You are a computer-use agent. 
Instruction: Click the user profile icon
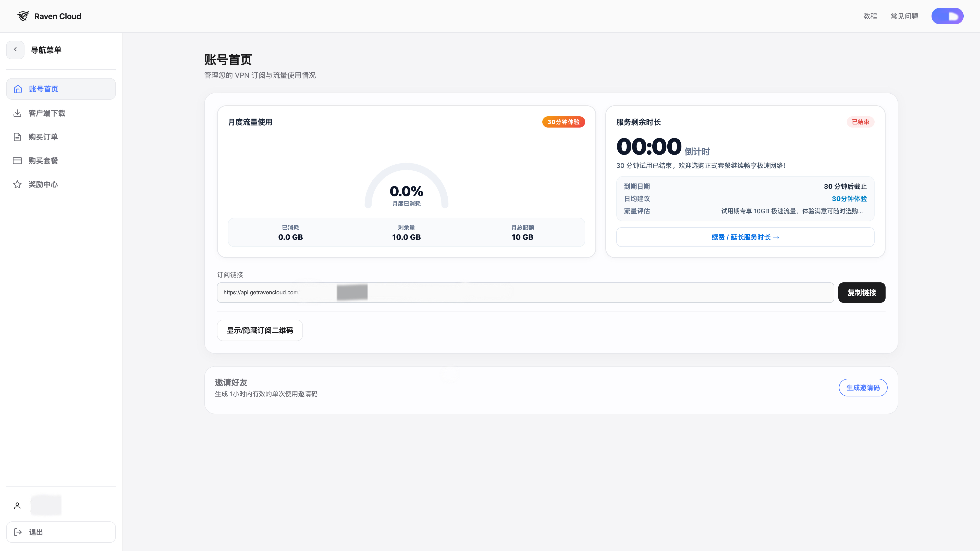click(x=17, y=506)
